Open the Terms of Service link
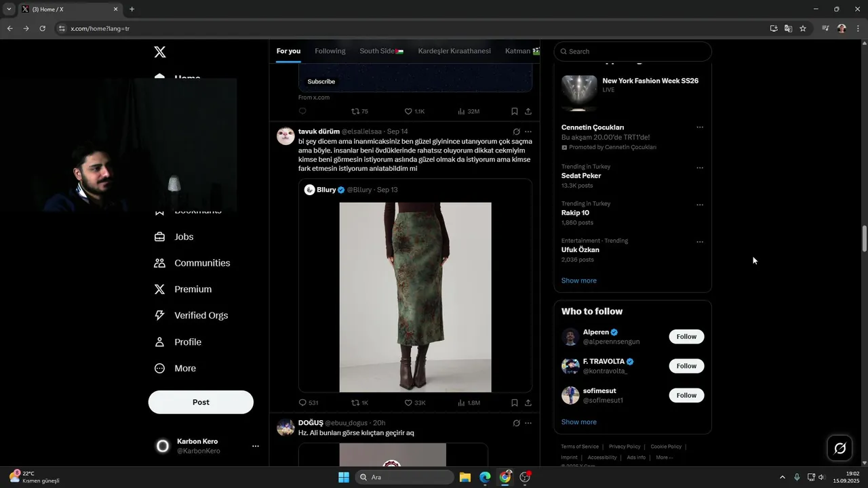This screenshot has height=488, width=868. [580, 447]
